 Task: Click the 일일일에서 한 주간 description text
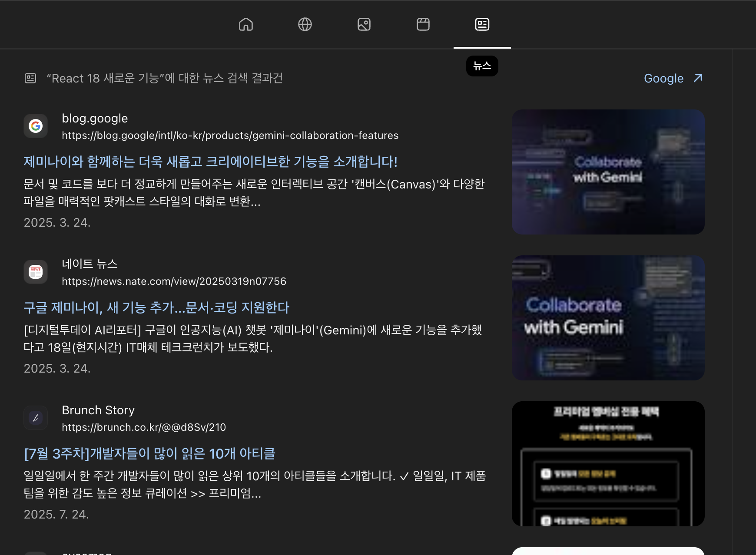click(255, 485)
